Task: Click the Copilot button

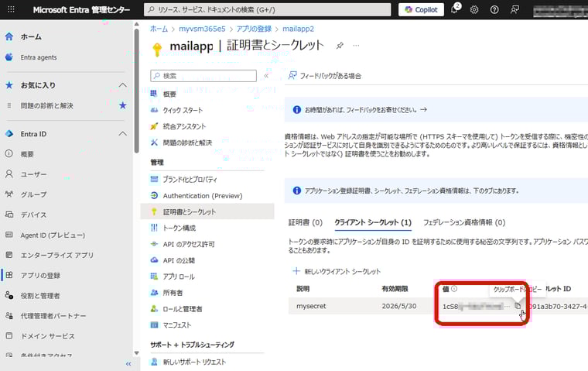Action: point(421,10)
